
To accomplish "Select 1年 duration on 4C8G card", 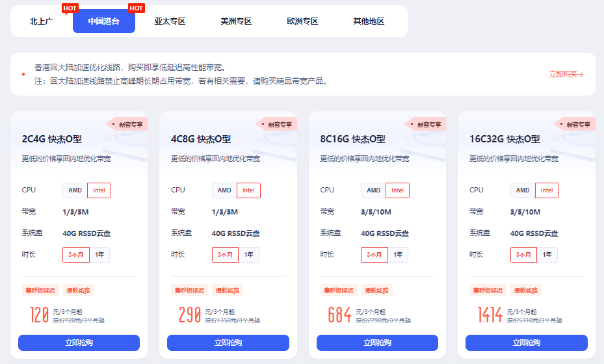I will pyautogui.click(x=249, y=255).
